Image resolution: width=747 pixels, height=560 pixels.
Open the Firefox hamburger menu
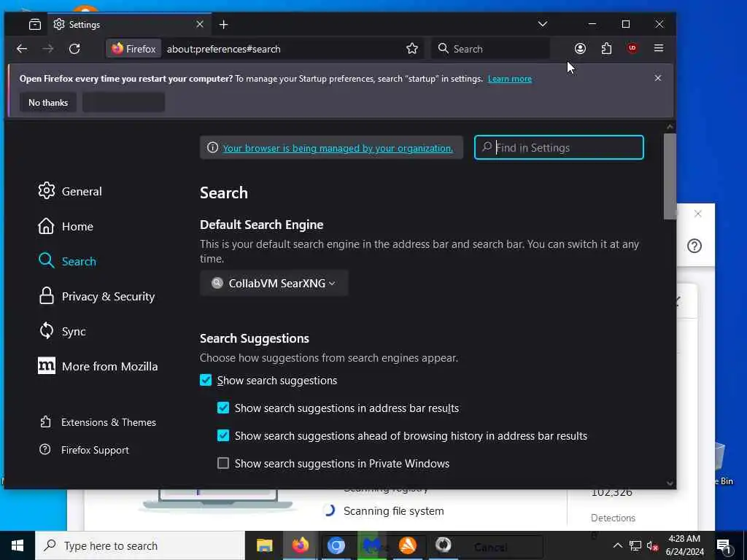pyautogui.click(x=659, y=48)
